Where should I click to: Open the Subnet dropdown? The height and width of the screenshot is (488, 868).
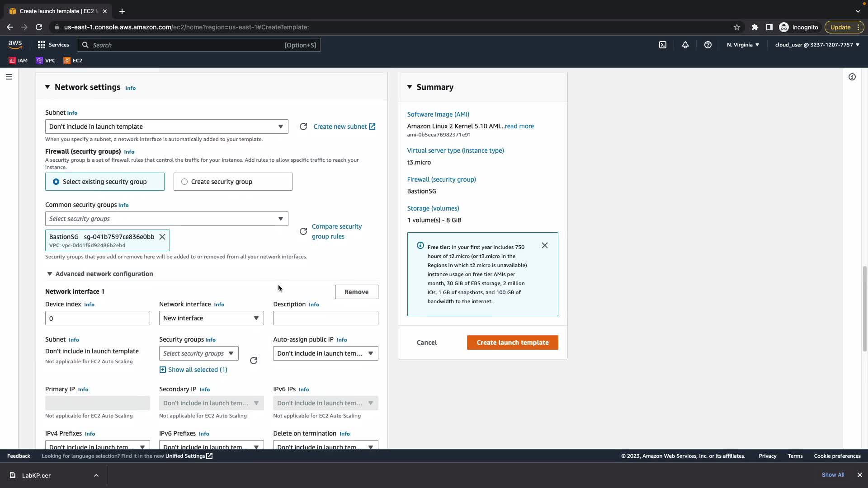click(x=166, y=127)
